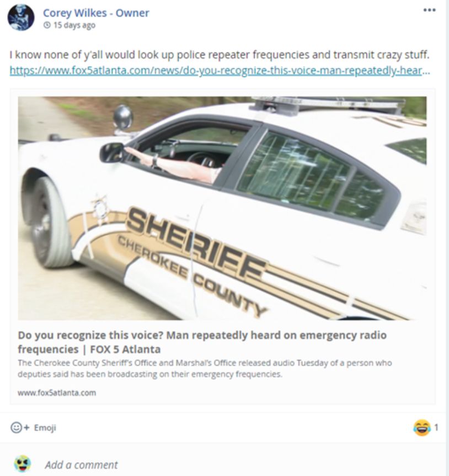Click the link preview card border area
The height and width of the screenshot is (476, 449).
(x=223, y=401)
